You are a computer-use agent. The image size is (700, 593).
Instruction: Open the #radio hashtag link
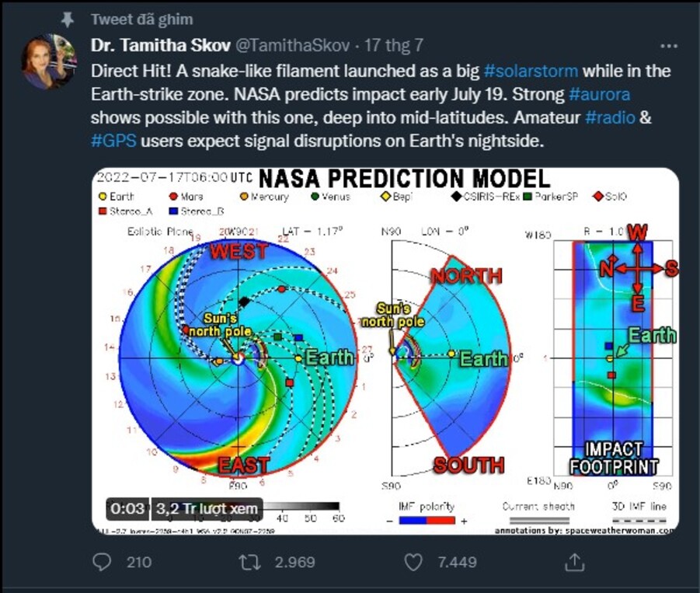(x=610, y=117)
